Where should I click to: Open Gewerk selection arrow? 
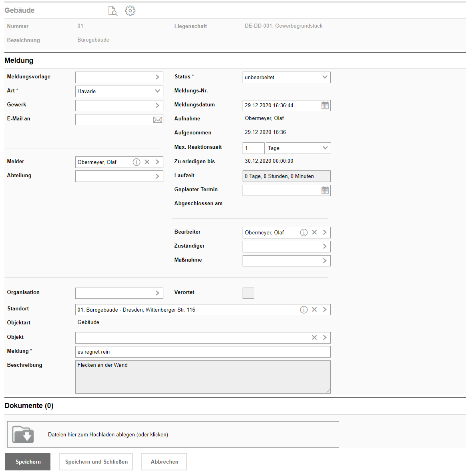click(157, 105)
